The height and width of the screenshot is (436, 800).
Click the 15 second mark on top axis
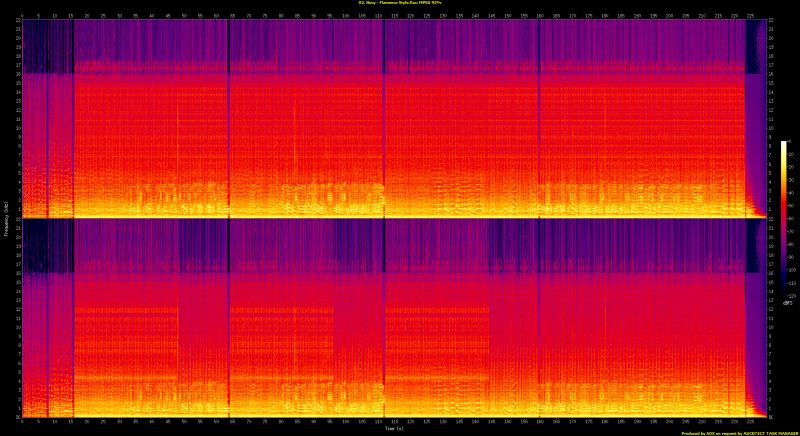72,15
